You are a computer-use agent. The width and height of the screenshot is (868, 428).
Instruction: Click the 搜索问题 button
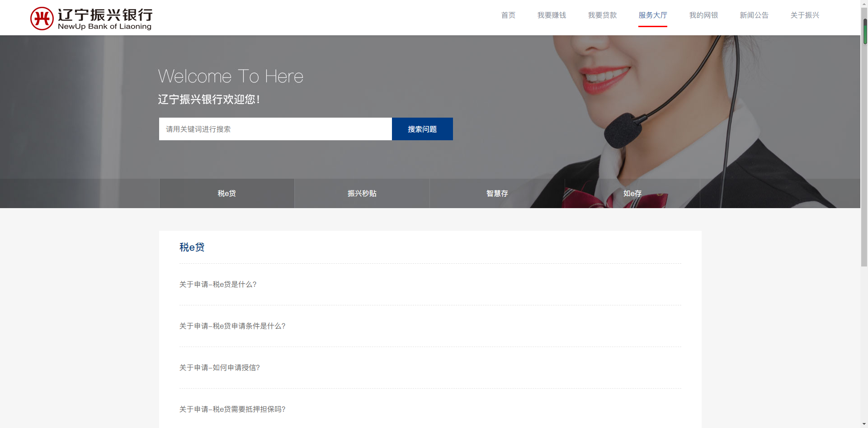tap(422, 129)
